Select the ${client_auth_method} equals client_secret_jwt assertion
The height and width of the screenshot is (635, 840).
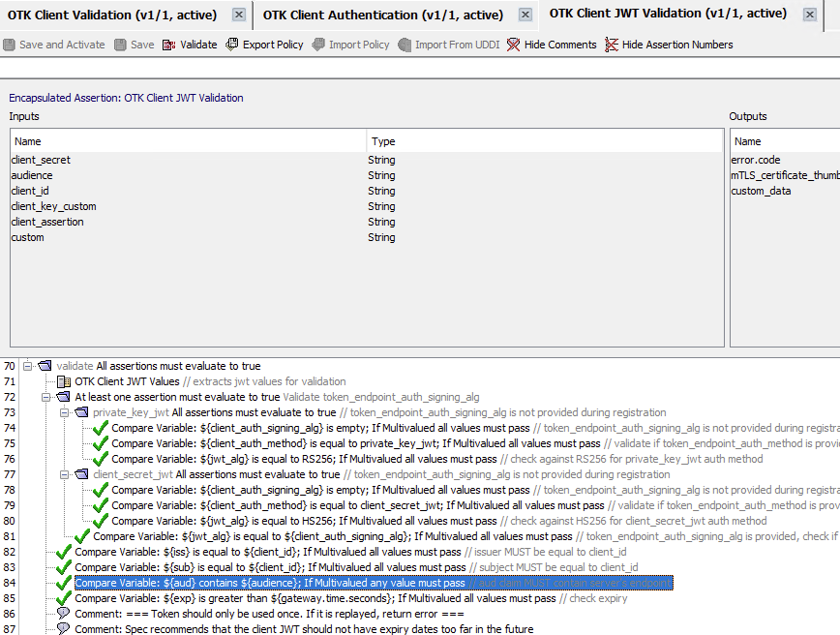[475, 505]
